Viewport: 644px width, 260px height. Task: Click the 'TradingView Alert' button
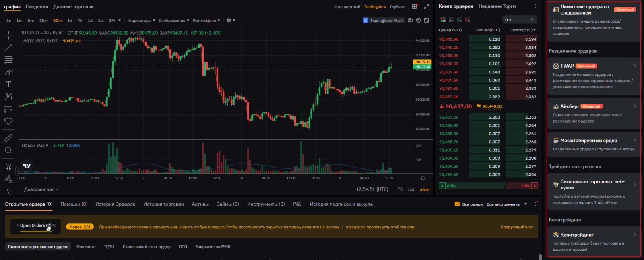coord(383,21)
